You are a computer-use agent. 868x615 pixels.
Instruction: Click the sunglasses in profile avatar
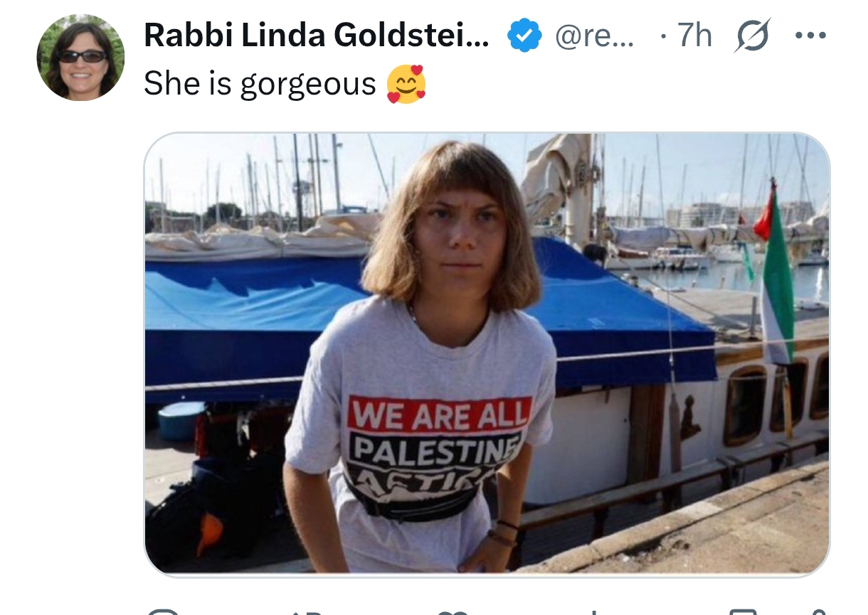pyautogui.click(x=81, y=55)
